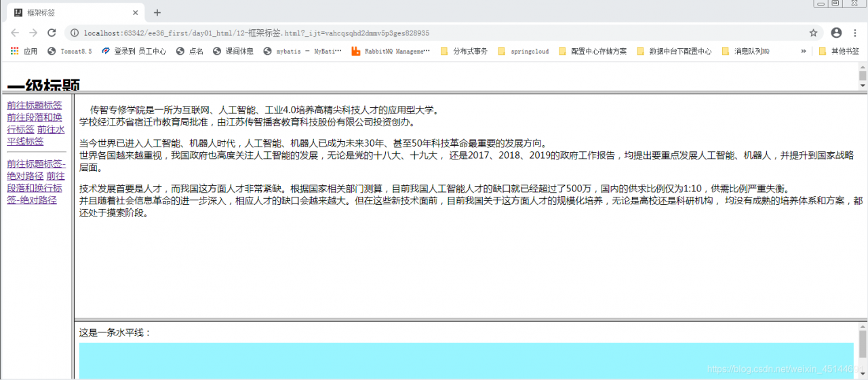The image size is (868, 380).
Task: Open the 配置中心存储方案 bookmark folder
Action: pos(593,51)
